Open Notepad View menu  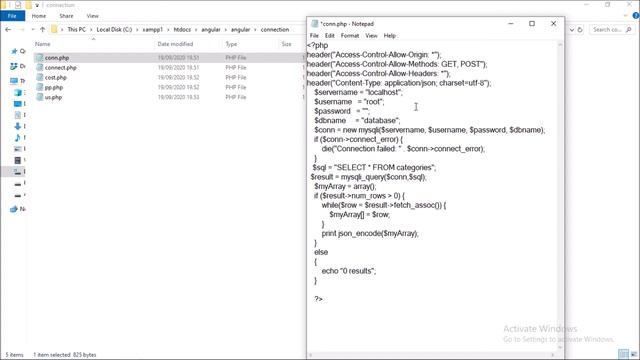point(371,36)
